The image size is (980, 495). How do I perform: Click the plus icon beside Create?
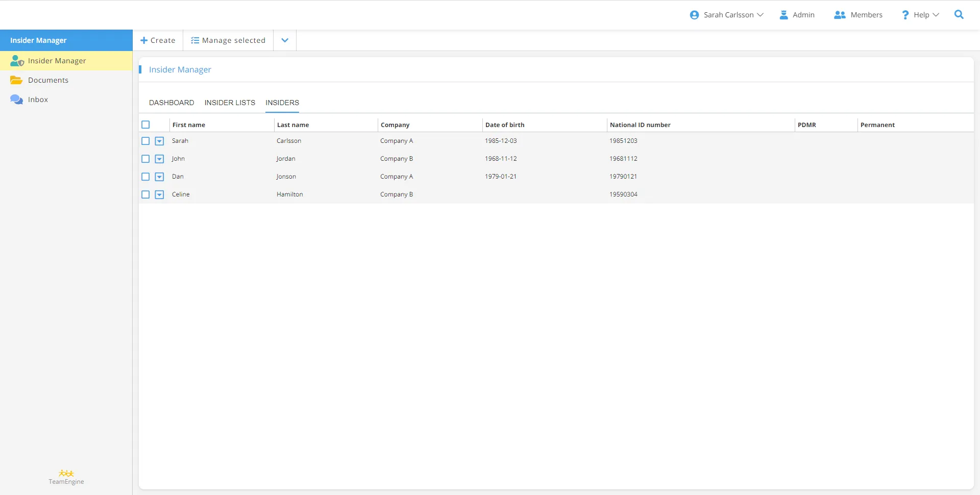(x=144, y=40)
